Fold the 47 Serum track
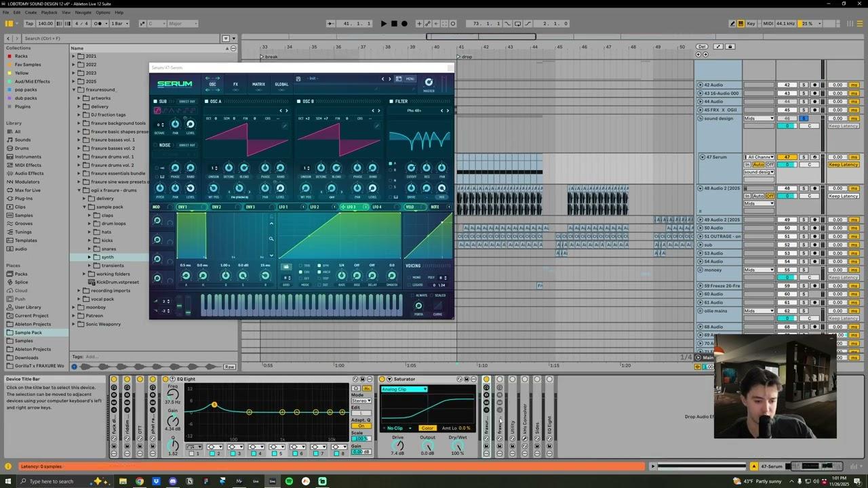This screenshot has width=868, height=488. [x=703, y=157]
